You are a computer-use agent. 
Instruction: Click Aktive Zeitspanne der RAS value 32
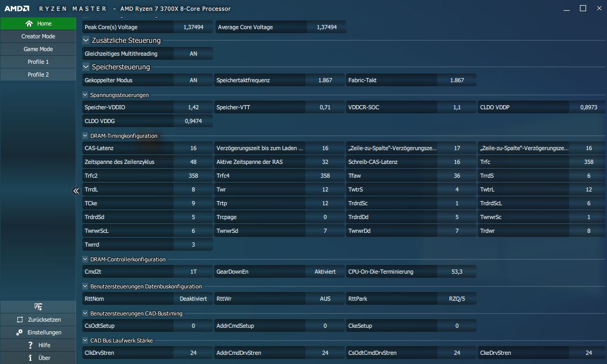[x=325, y=162]
